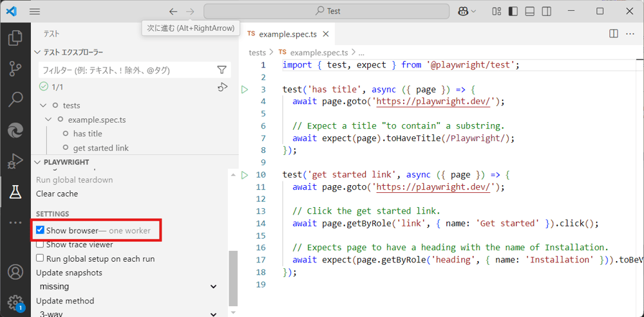Open the Customize Layout icon
The image size is (644, 317).
pyautogui.click(x=497, y=12)
